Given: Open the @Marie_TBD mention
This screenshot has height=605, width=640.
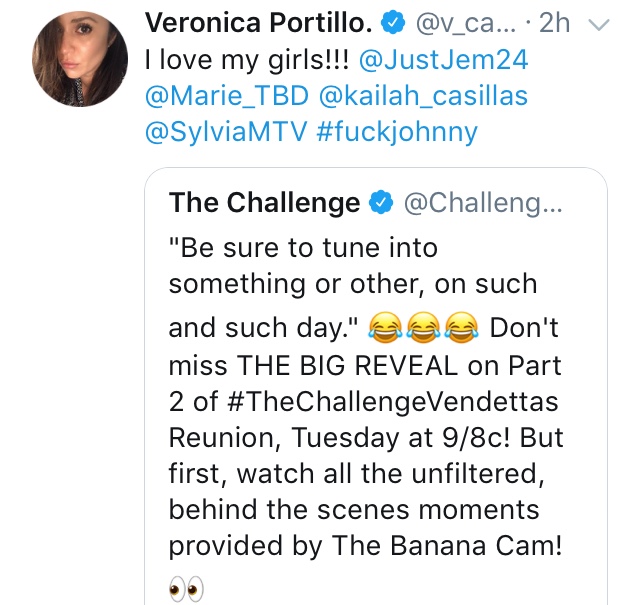Looking at the screenshot, I should 227,96.
